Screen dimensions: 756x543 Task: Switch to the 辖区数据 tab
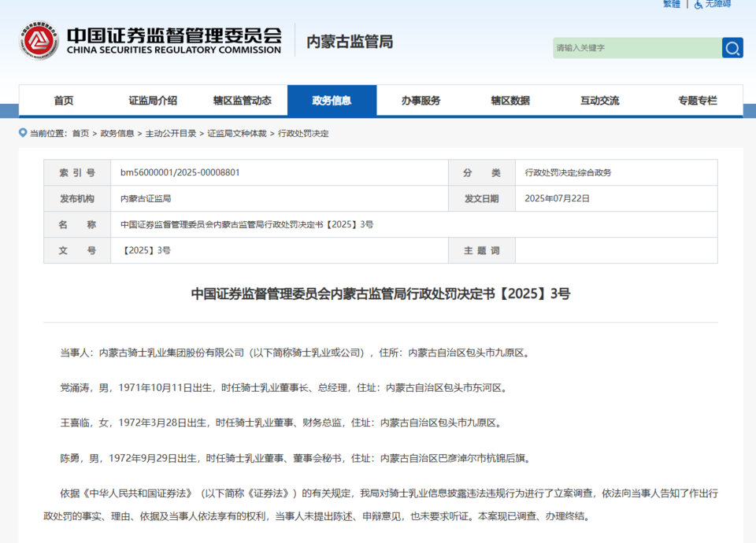tap(510, 101)
